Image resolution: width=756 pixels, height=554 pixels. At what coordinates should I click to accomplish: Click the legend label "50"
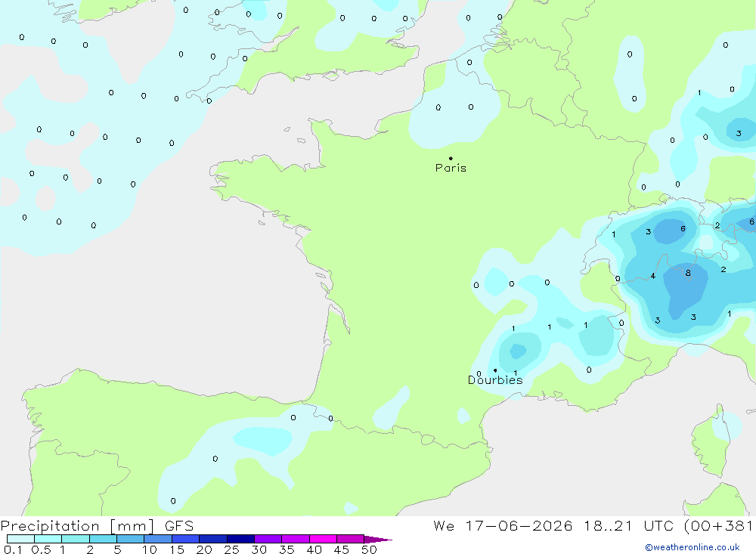(370, 549)
